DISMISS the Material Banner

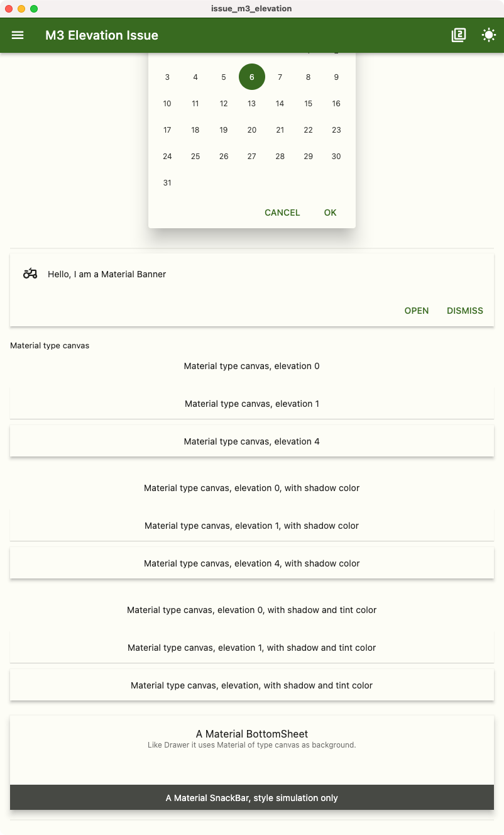[464, 311]
